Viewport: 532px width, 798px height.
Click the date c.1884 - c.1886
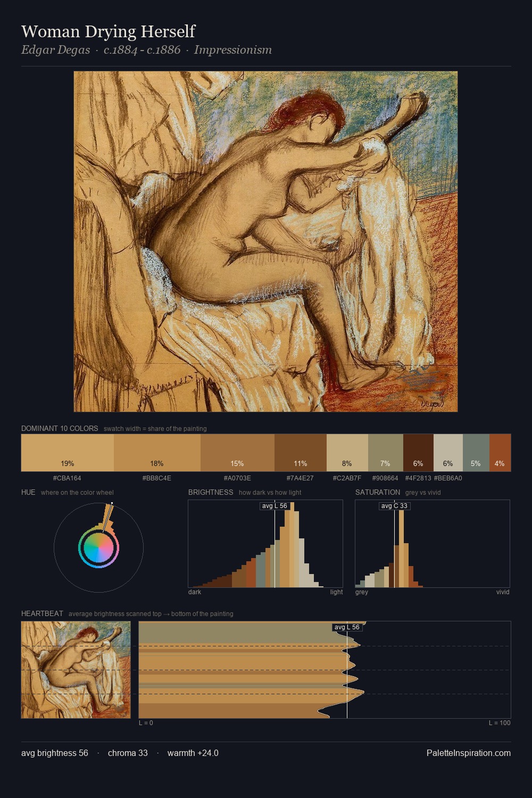(142, 50)
